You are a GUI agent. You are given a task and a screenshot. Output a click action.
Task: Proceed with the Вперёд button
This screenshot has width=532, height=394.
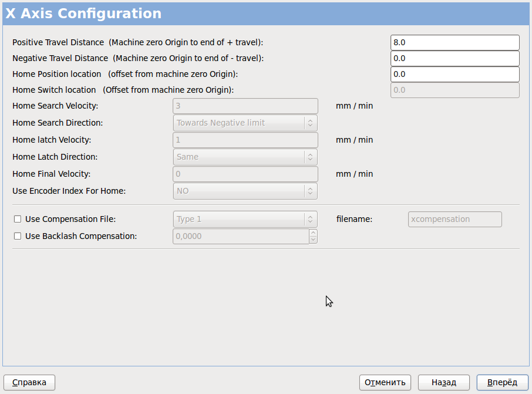(x=502, y=382)
